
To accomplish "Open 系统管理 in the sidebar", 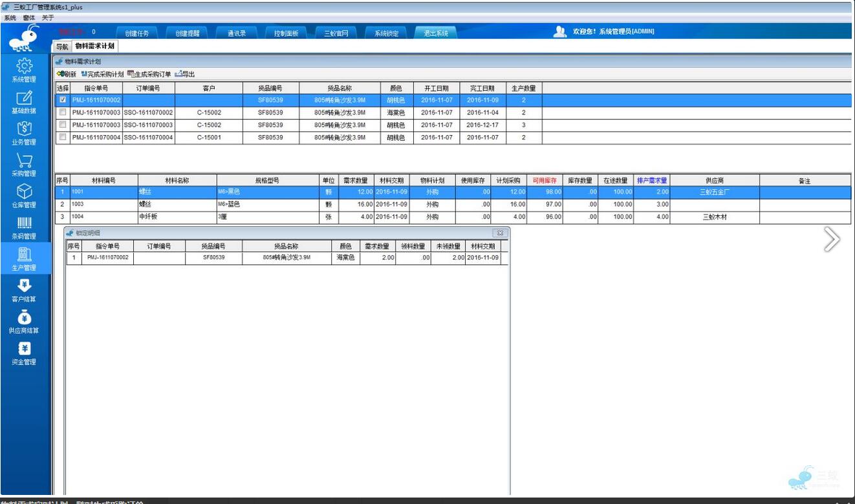I will coord(24,70).
